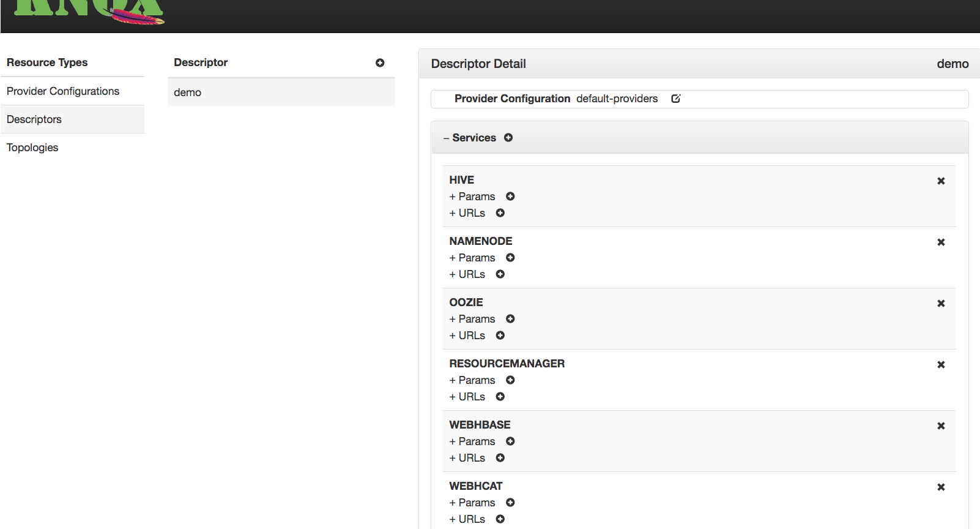Add a new service with plus icon
The width and height of the screenshot is (980, 529).
508,138
